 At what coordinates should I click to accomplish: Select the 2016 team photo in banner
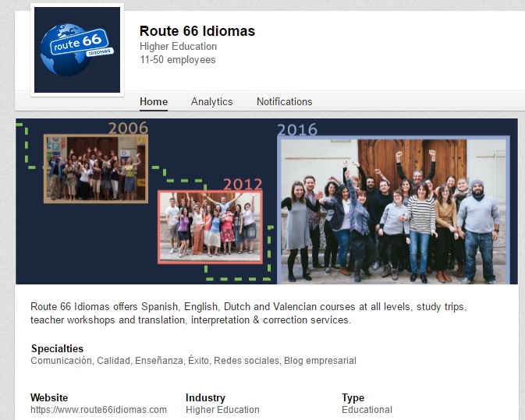click(393, 210)
